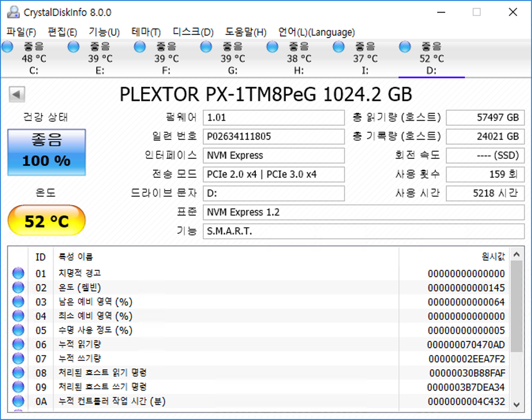
Task: Select the I: drive status orb
Action: 339,47
